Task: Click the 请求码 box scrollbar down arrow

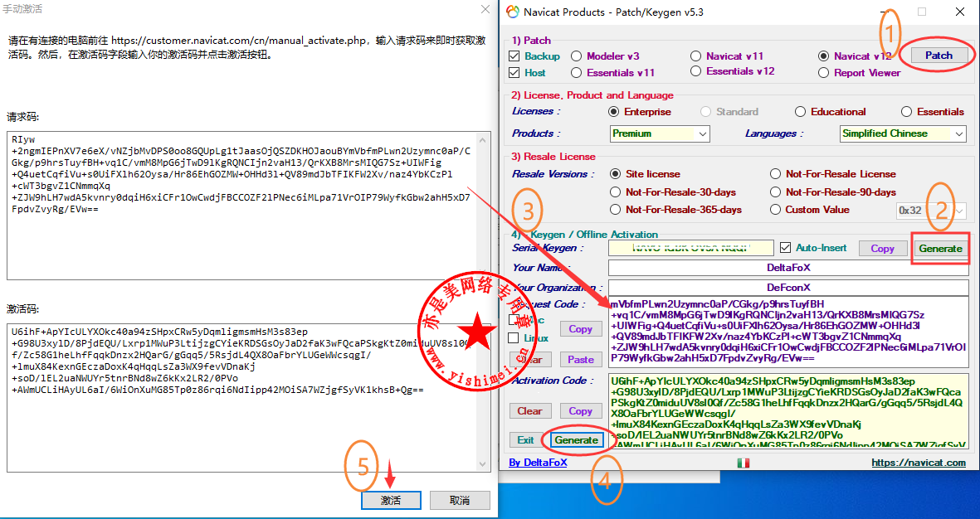Action: pyautogui.click(x=483, y=273)
